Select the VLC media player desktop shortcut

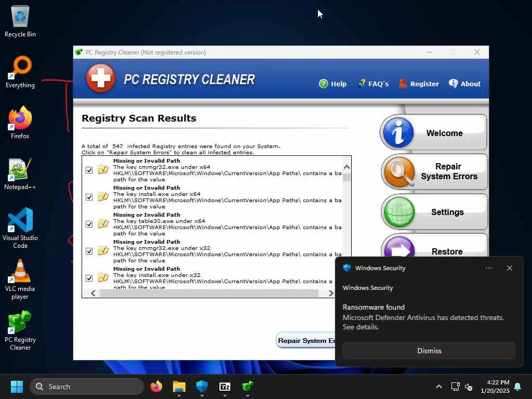click(20, 280)
